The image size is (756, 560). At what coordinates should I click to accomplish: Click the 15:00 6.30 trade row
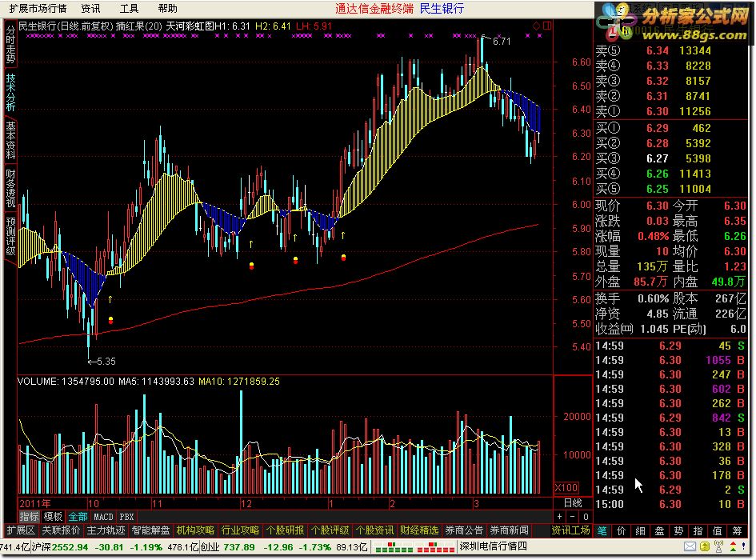click(670, 505)
